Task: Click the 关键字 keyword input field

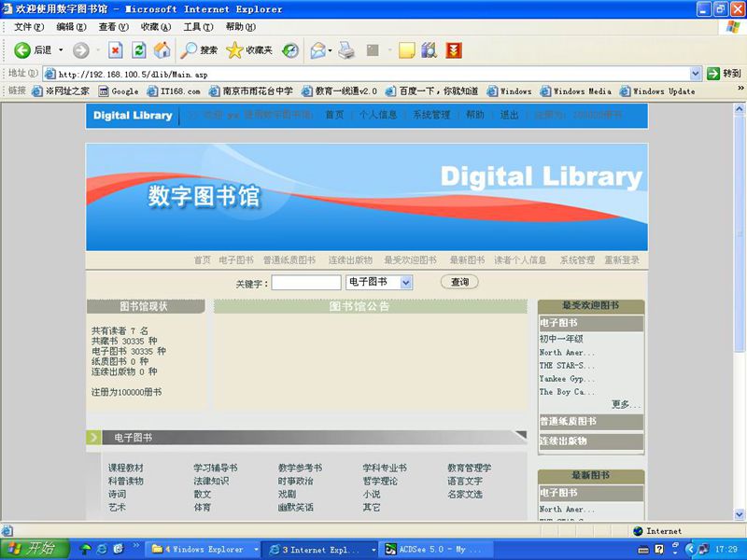Action: click(306, 282)
